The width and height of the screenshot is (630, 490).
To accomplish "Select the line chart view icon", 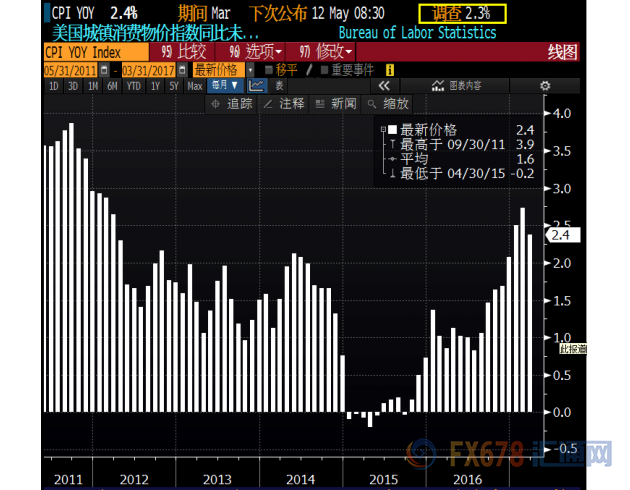I will (x=258, y=86).
